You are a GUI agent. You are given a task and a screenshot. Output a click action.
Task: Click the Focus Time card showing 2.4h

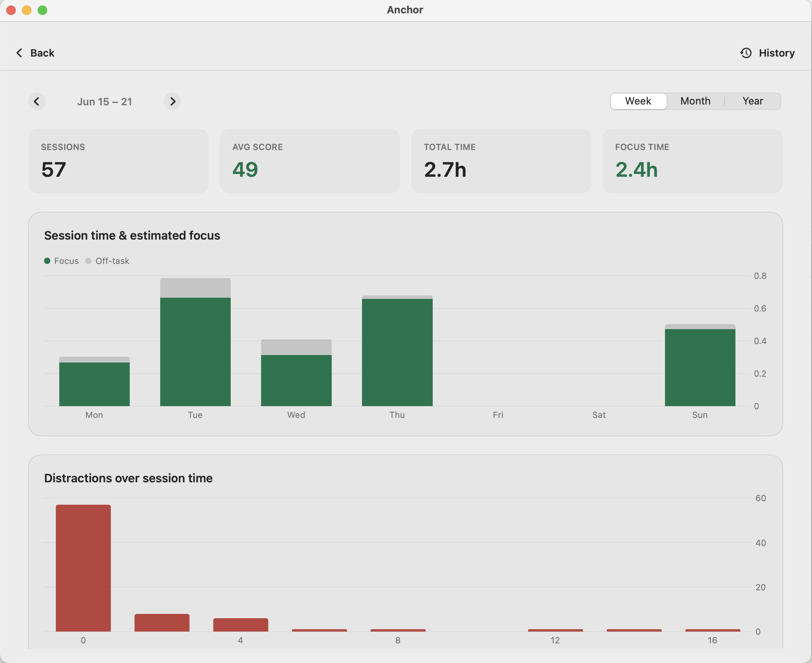point(693,161)
